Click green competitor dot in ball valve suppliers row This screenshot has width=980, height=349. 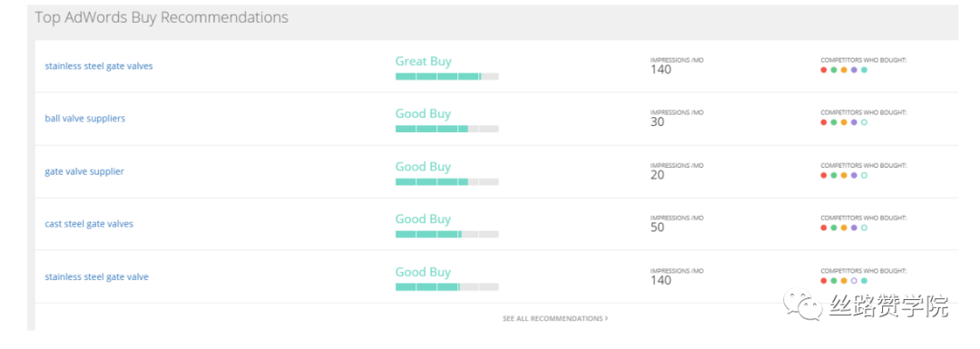point(834,122)
